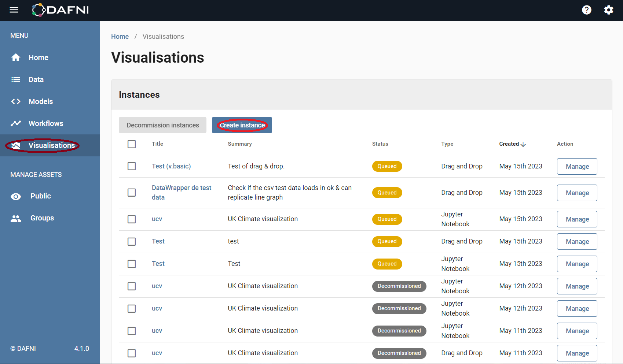Open the help icon in the top bar
Screen dimensions: 623x364
tap(587, 10)
